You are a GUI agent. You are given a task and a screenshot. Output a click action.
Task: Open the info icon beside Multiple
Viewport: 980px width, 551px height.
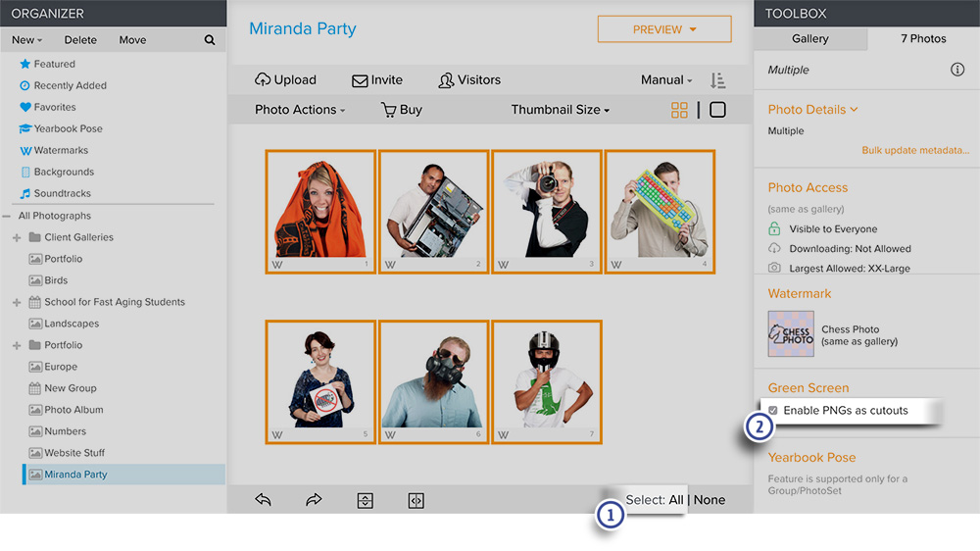956,70
